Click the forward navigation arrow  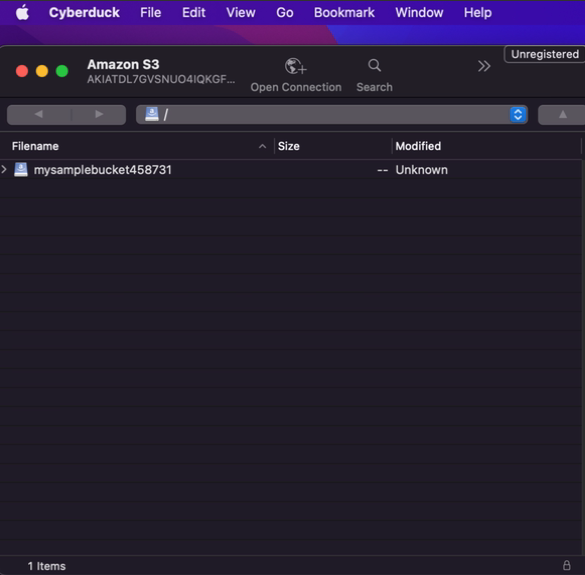point(99,115)
